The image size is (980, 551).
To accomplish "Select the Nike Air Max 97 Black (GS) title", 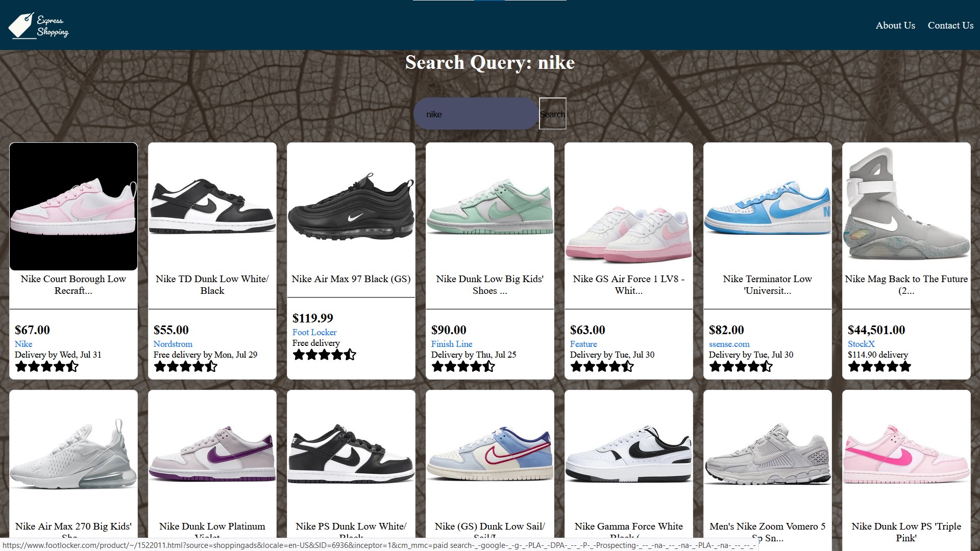I will click(x=351, y=279).
